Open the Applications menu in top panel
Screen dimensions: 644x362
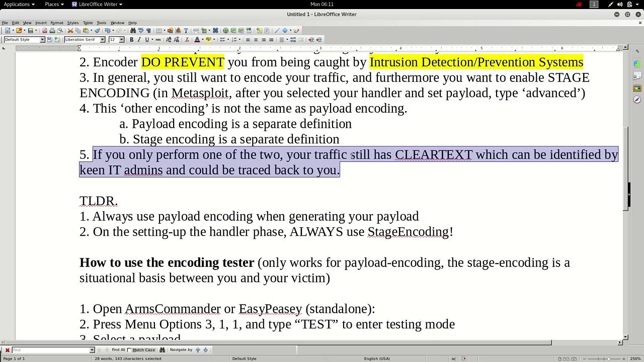click(19, 4)
